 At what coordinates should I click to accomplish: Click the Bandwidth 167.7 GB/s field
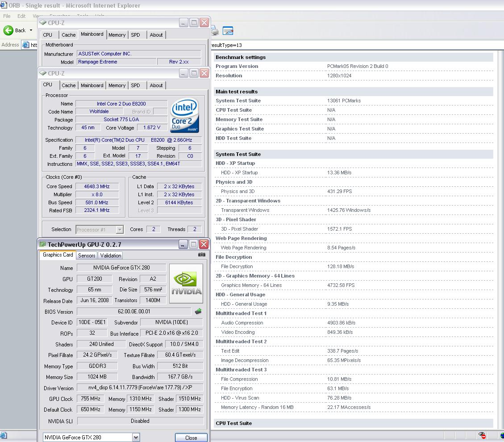pos(180,377)
